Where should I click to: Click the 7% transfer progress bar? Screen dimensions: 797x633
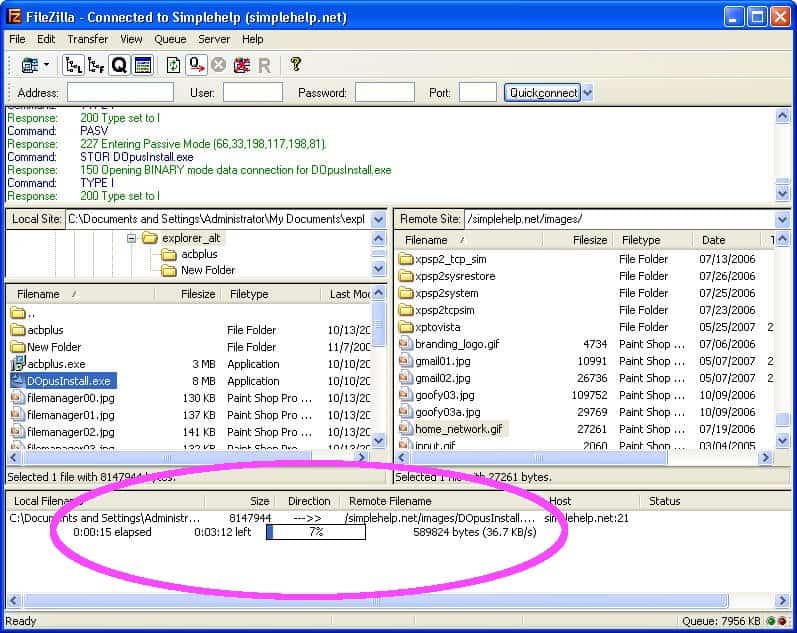(x=316, y=532)
